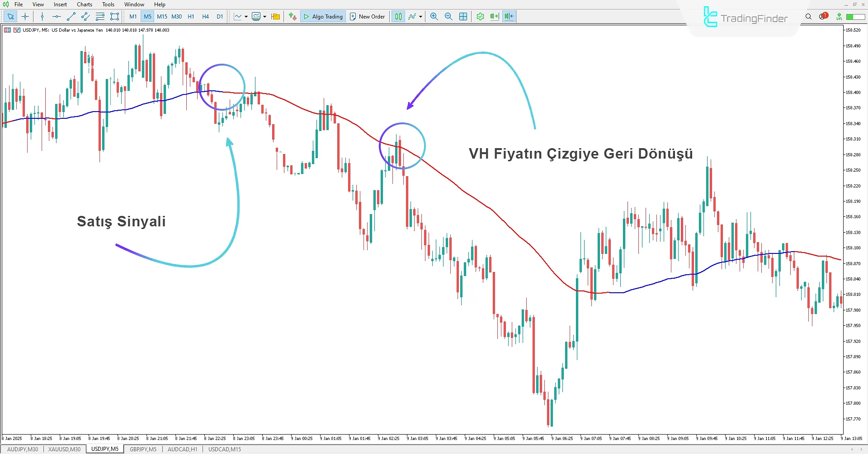Click the New Order button
This screenshot has height=454, width=868.
point(367,17)
